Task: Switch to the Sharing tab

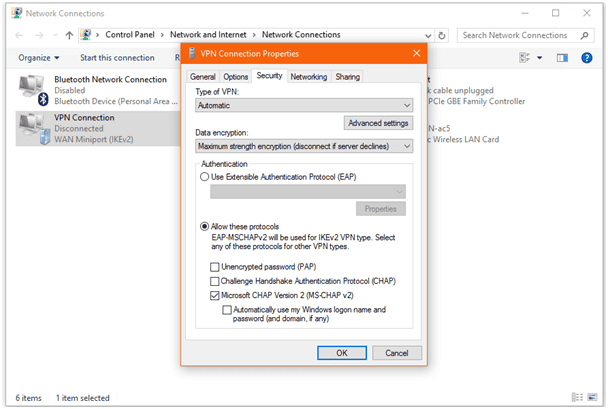Action: [x=348, y=77]
